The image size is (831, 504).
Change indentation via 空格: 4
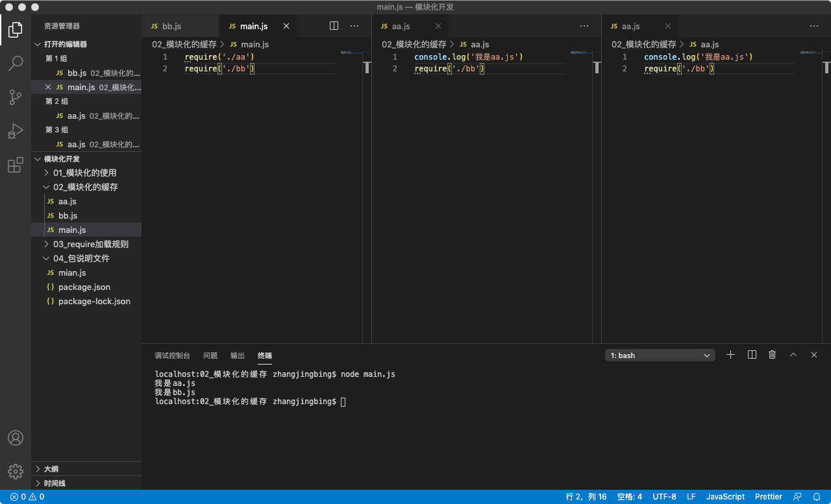630,497
